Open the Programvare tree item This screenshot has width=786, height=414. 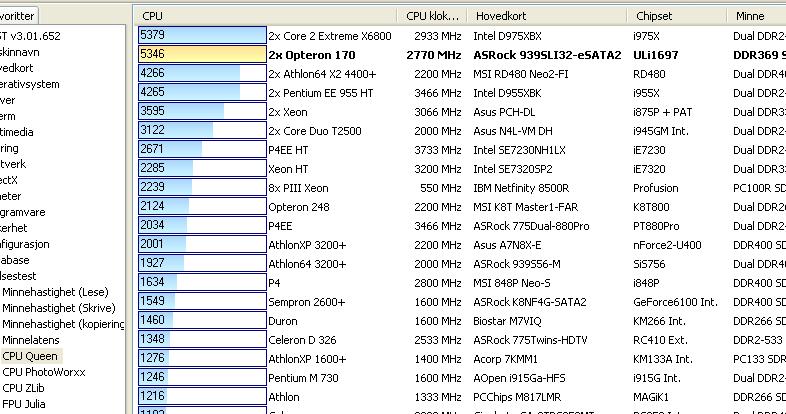point(23,212)
